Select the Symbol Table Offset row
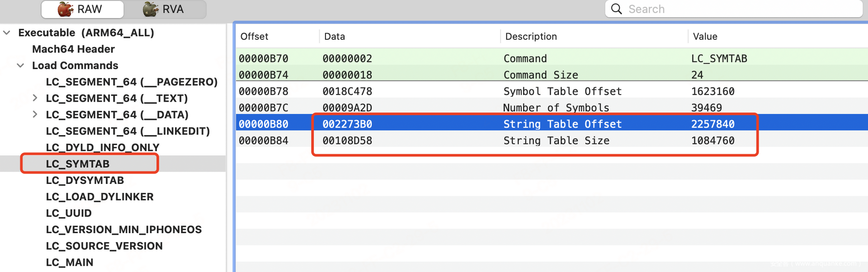 coord(562,91)
